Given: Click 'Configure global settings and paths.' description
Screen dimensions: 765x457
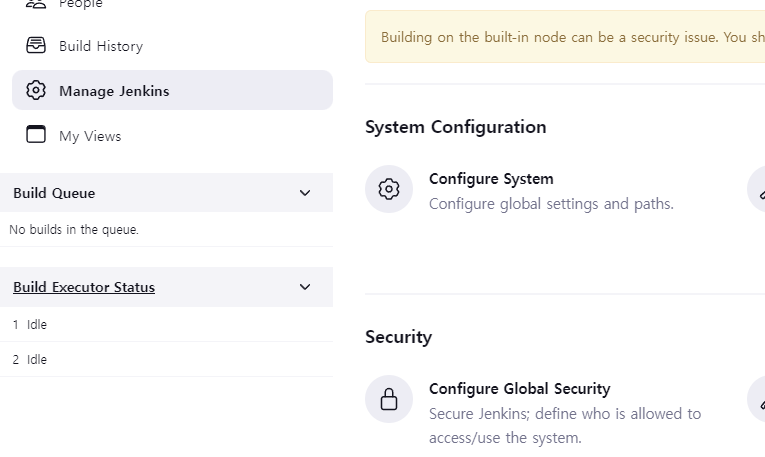Looking at the screenshot, I should (x=551, y=203).
